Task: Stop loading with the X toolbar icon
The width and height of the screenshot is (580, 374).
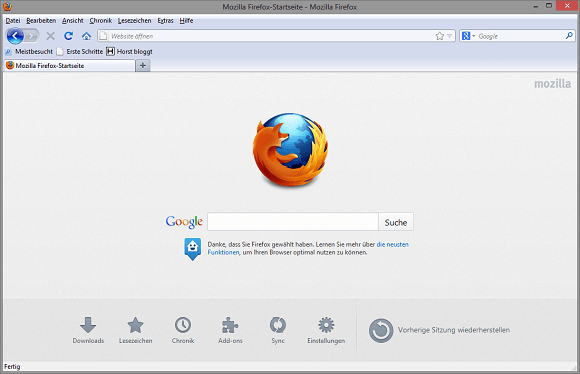Action: tap(51, 36)
